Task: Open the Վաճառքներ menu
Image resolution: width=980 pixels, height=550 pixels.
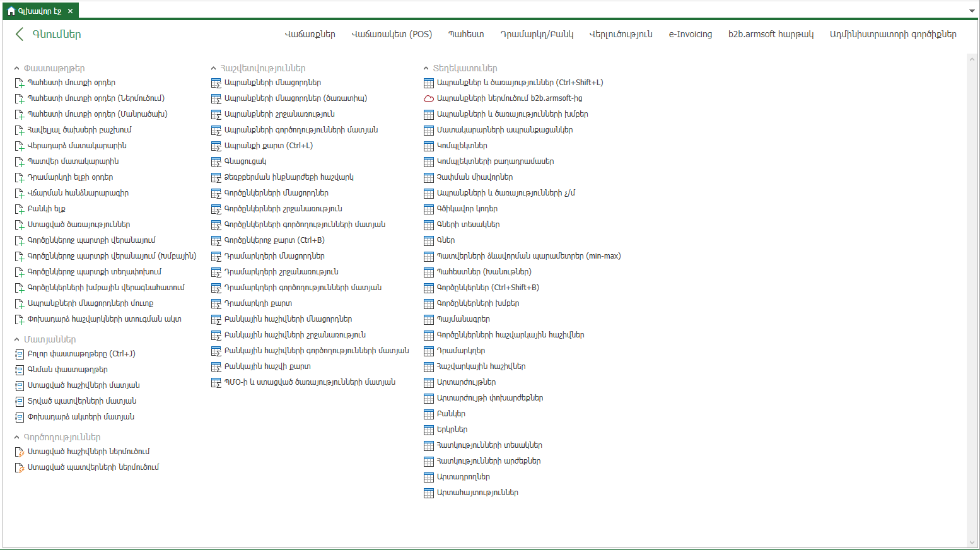Action: [310, 34]
